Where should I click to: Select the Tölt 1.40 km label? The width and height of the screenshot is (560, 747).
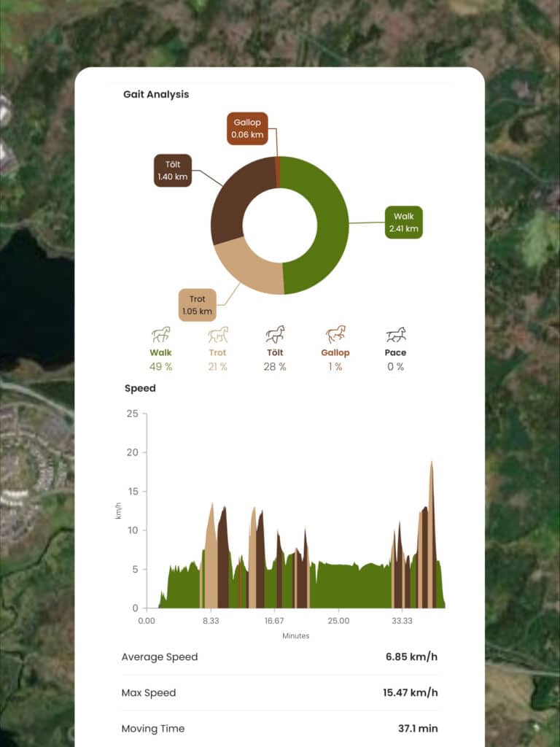173,171
